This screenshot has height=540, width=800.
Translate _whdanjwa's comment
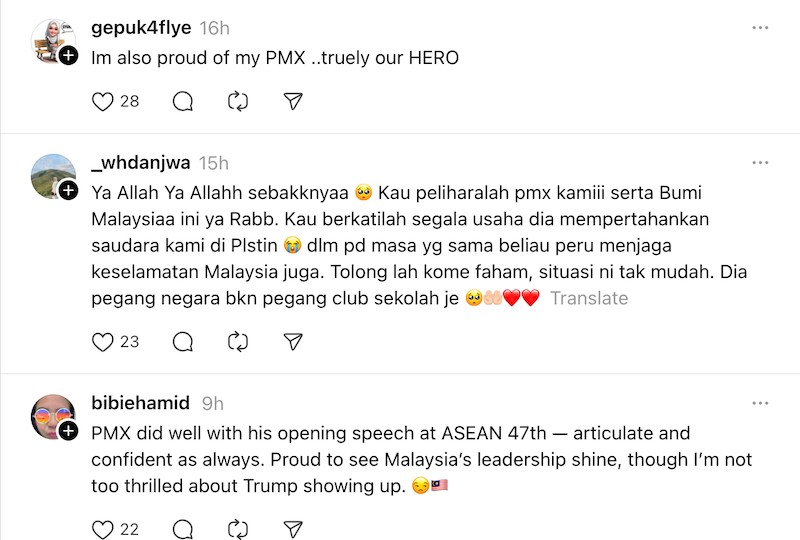[589, 298]
